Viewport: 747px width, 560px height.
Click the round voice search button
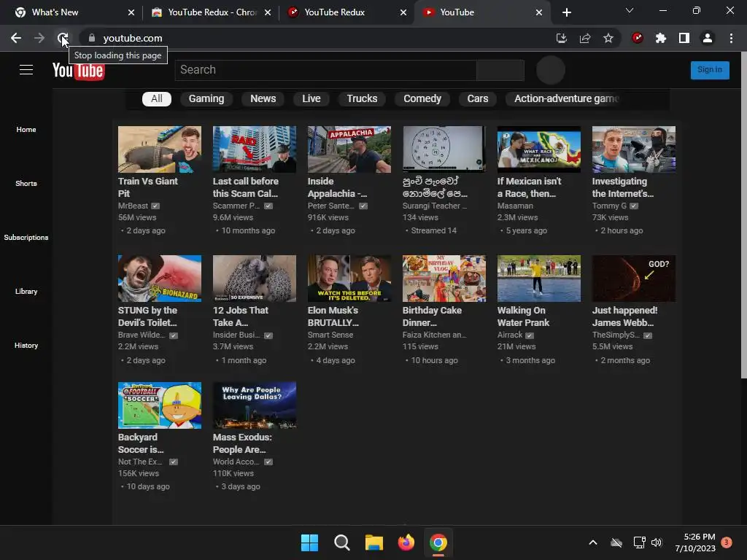coord(550,70)
